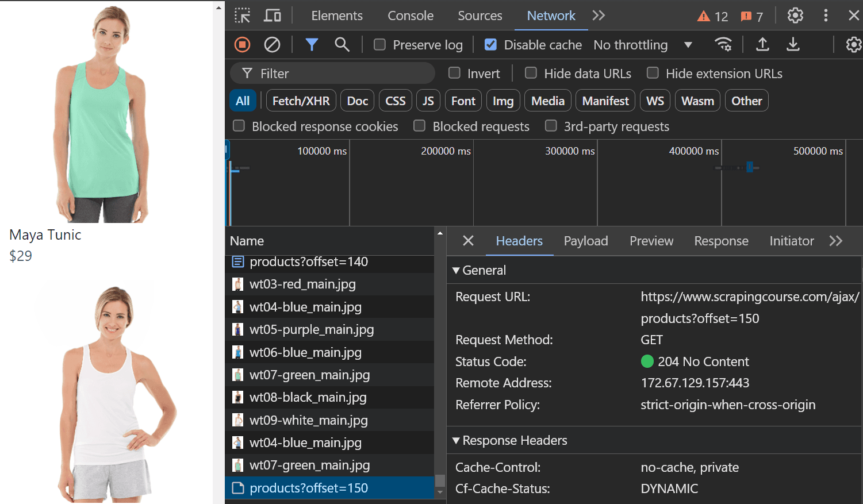This screenshot has width=863, height=504.
Task: Filter requests by WS
Action: point(655,101)
